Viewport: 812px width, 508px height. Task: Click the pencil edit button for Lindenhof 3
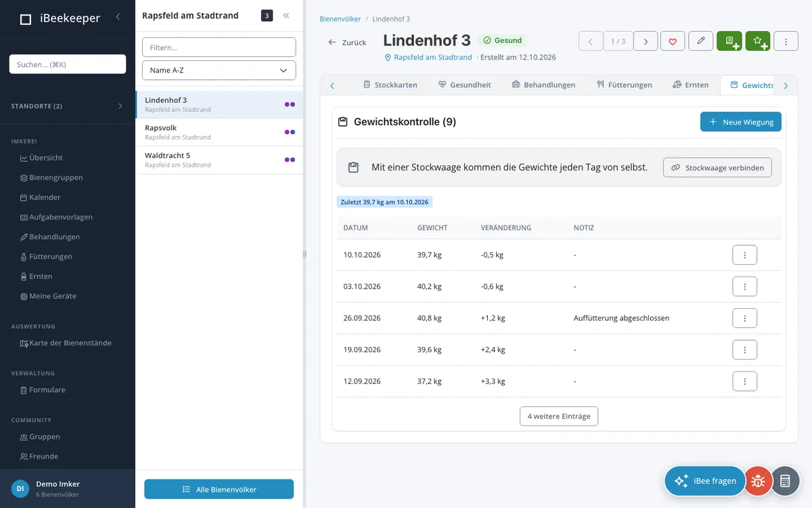click(x=701, y=41)
